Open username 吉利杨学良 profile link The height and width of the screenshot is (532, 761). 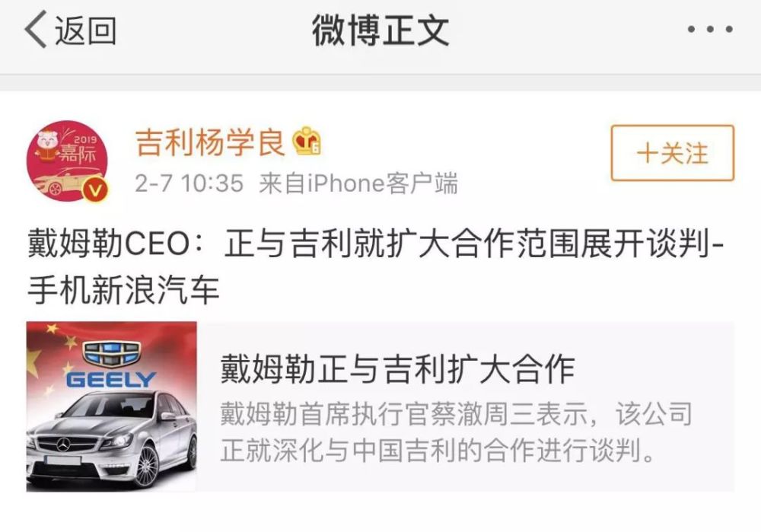210,143
